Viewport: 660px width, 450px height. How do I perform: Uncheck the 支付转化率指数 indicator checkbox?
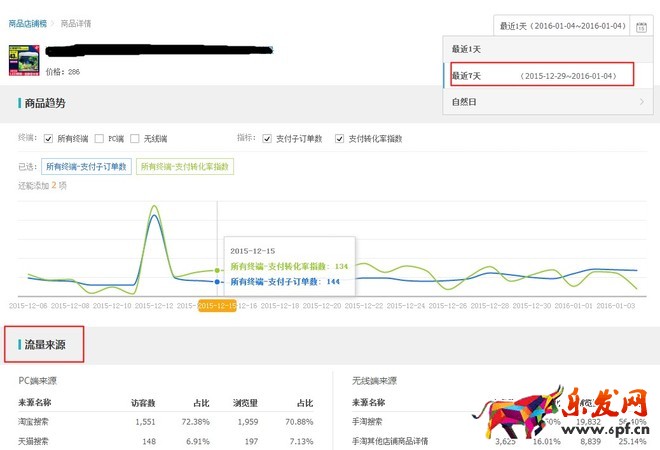coord(340,139)
